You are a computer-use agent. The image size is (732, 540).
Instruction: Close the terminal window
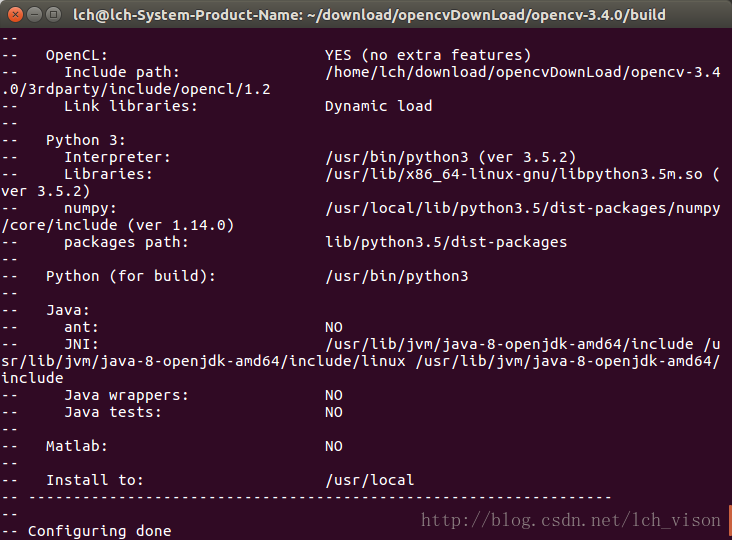[15, 15]
